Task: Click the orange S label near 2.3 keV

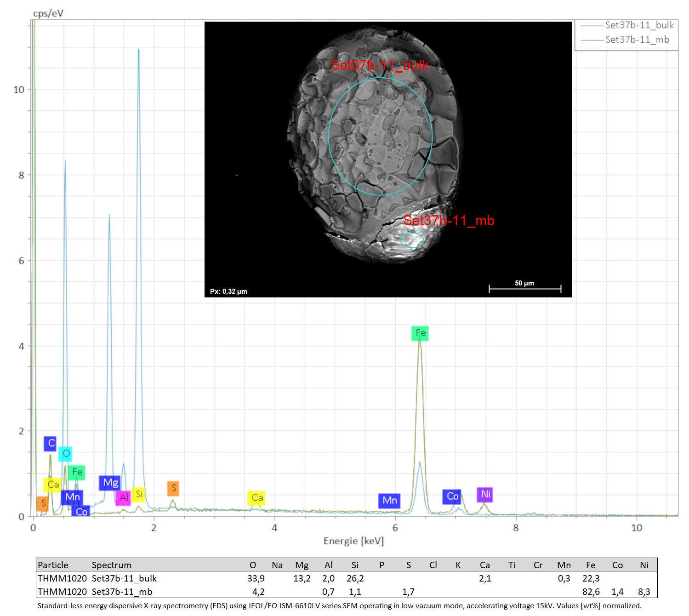Action: click(x=173, y=488)
